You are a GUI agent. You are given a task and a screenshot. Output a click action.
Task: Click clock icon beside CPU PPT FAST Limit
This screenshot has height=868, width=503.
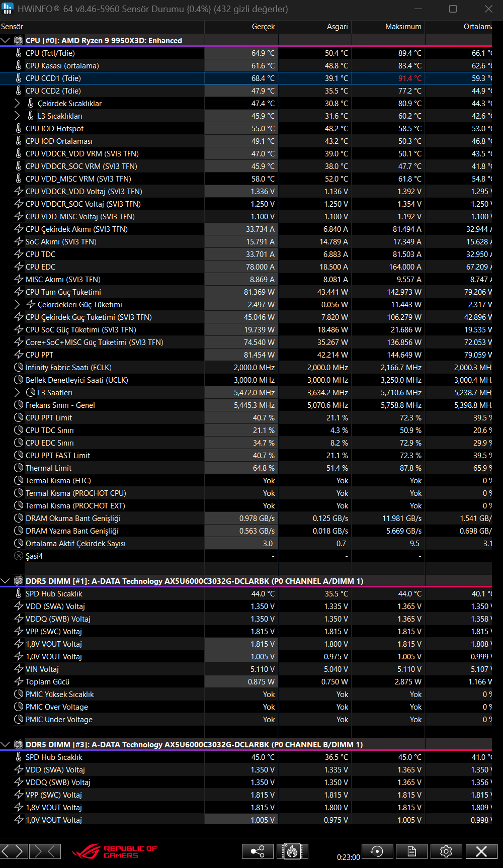(19, 455)
